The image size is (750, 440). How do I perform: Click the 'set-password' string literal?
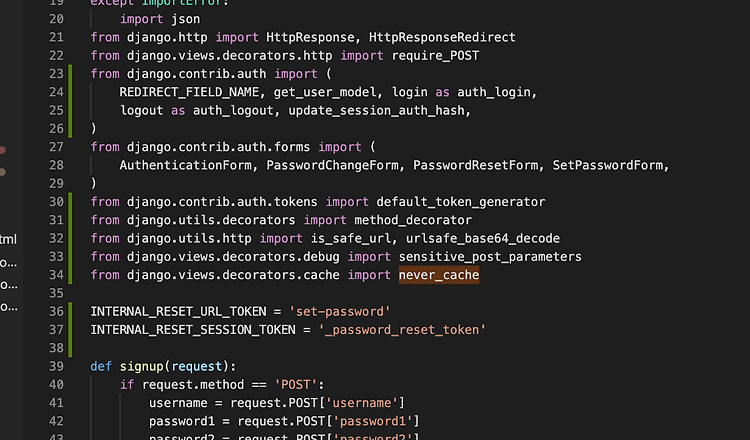point(339,311)
